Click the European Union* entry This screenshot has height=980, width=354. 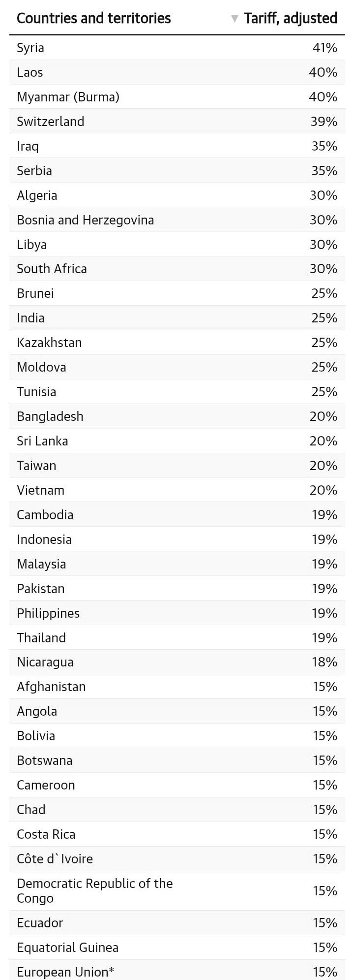coord(65,972)
